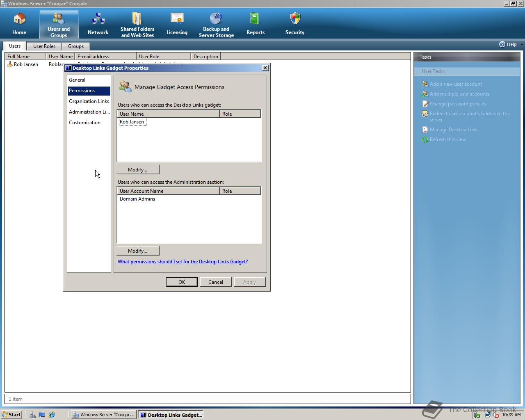Select Rob Jansen in gadget users list
Viewport: 525px width, 420px height.
point(132,122)
